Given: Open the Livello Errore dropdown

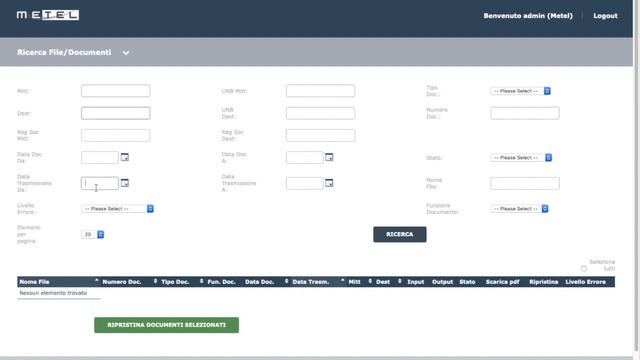Looking at the screenshot, I should [x=118, y=209].
